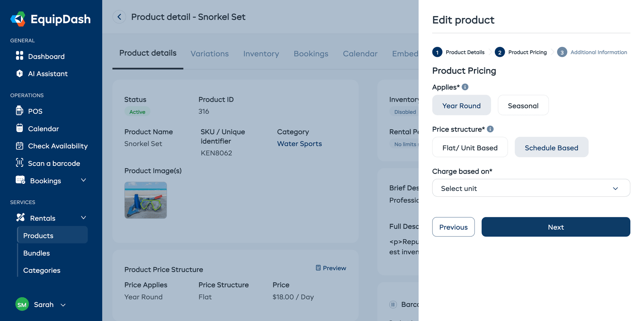
Task: Click the Price Structure value Flat
Action: point(205,297)
